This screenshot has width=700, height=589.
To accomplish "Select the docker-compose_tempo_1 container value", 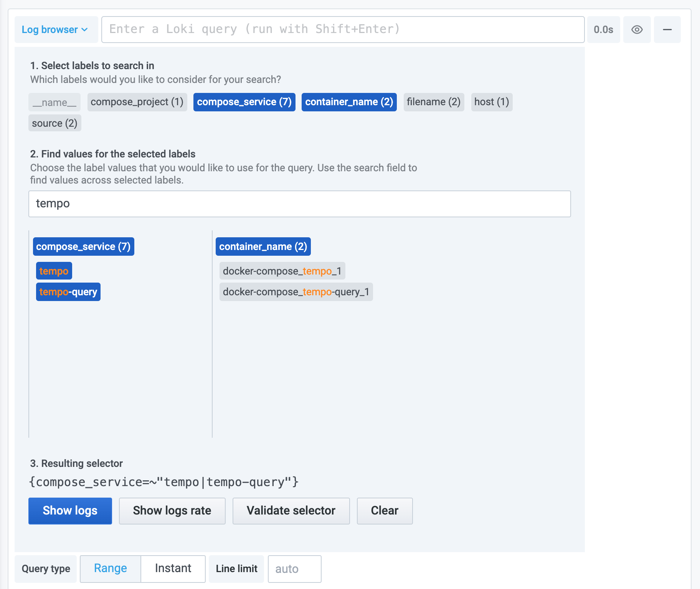I will click(282, 271).
